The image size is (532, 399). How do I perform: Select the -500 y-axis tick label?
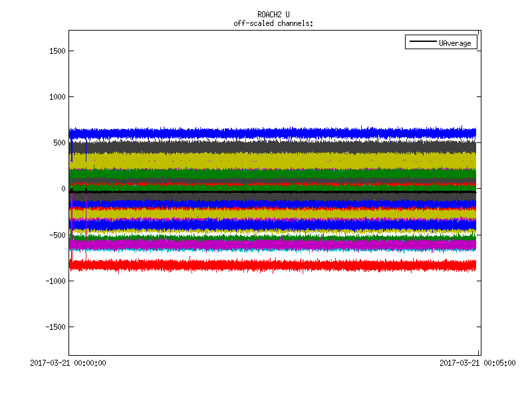(x=57, y=235)
